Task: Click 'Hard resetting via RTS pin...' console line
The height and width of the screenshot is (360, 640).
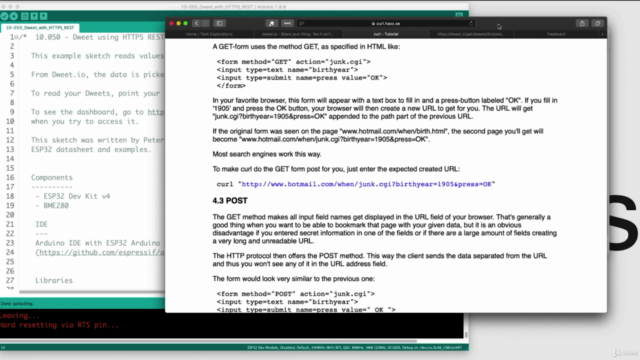Action: (x=59, y=325)
